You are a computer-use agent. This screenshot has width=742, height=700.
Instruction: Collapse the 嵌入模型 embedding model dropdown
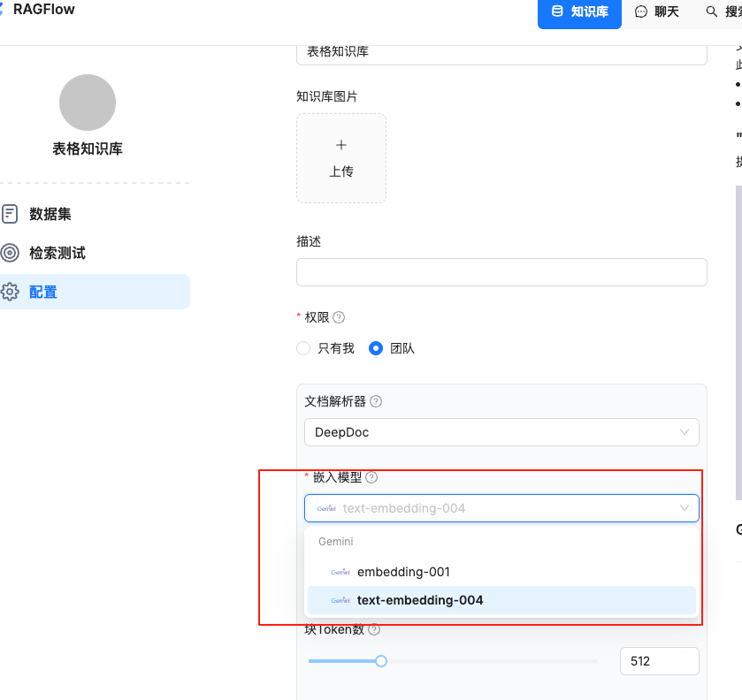click(684, 508)
